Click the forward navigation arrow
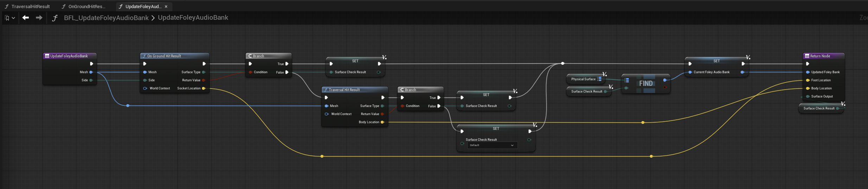Screen dimensions: 868x189 [x=39, y=18]
